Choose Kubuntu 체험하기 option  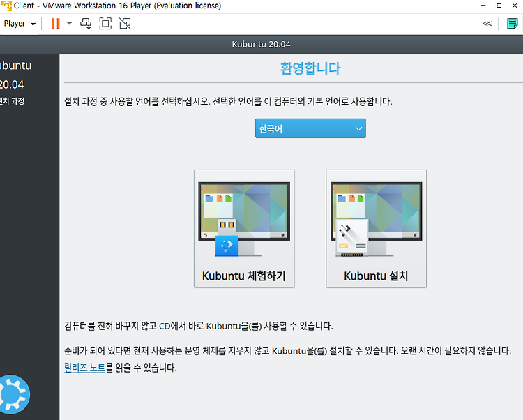[x=244, y=229]
